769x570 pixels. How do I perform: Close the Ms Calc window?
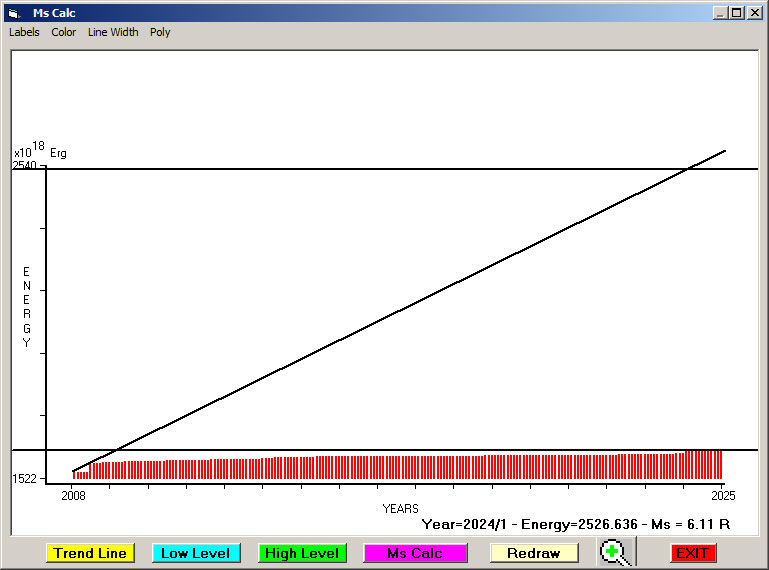[753, 13]
